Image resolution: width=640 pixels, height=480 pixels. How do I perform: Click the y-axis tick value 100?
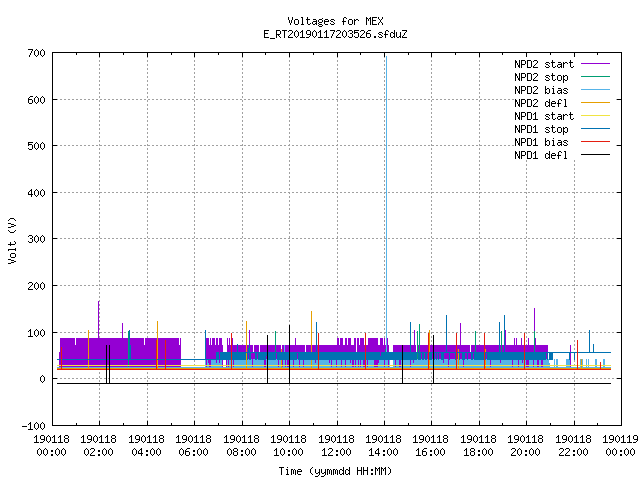point(36,333)
